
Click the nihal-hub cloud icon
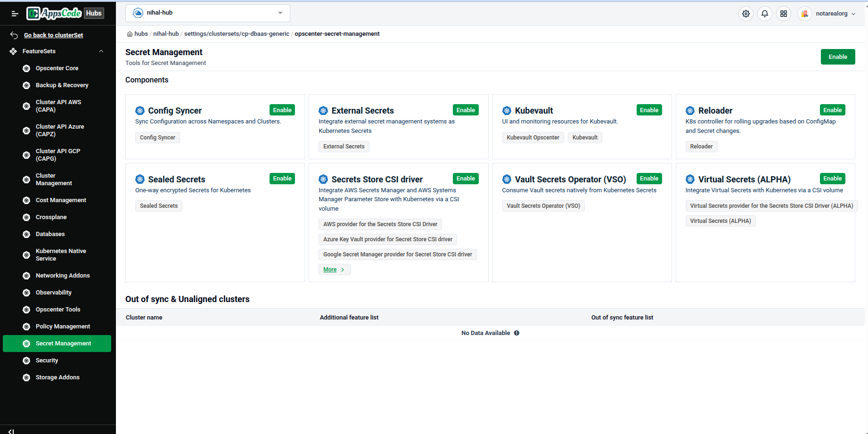click(138, 13)
